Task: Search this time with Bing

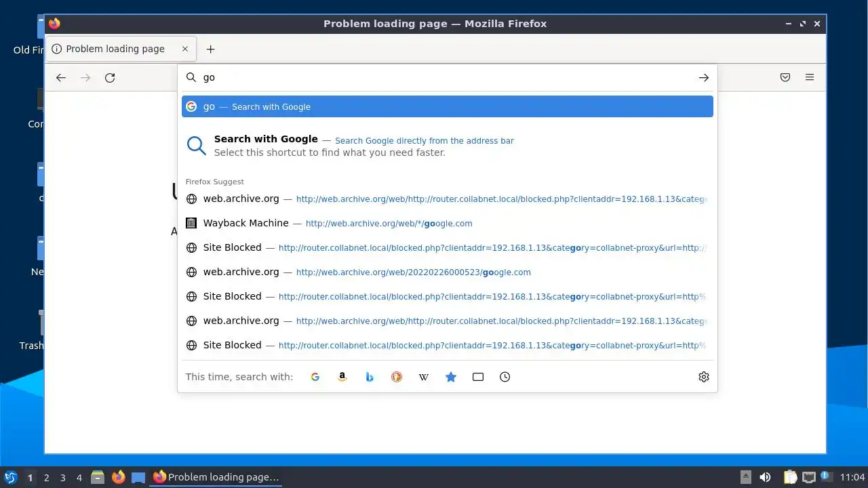Action: (x=370, y=377)
